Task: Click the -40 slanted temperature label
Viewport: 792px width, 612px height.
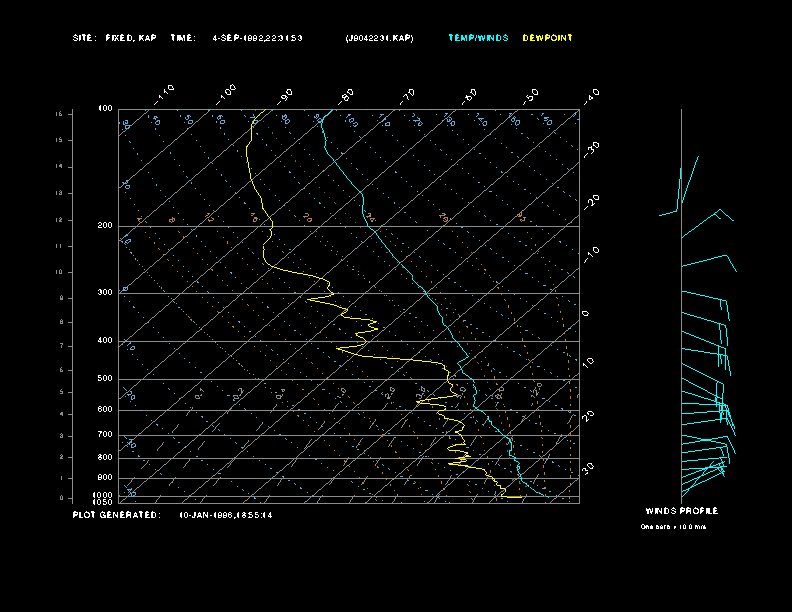Action: [x=591, y=96]
